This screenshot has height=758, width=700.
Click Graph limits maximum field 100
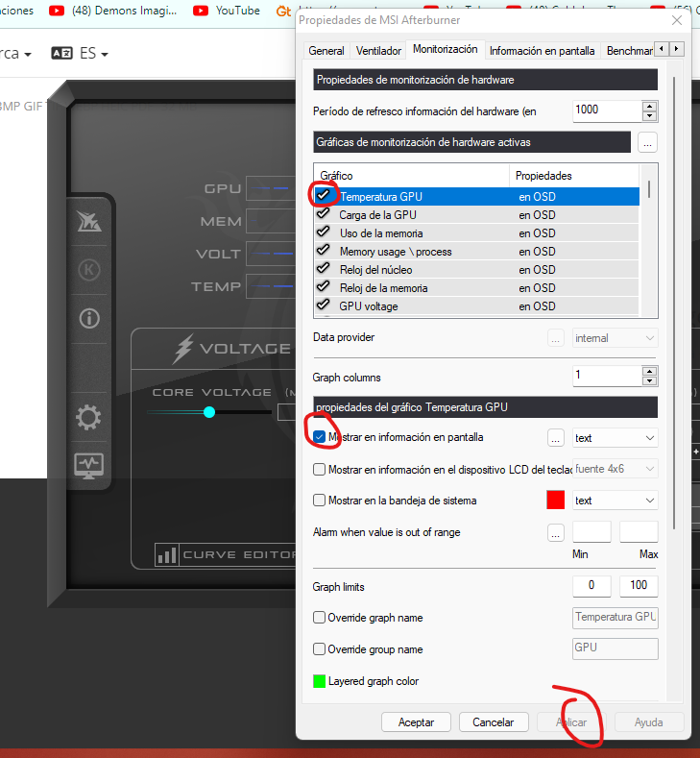click(639, 586)
